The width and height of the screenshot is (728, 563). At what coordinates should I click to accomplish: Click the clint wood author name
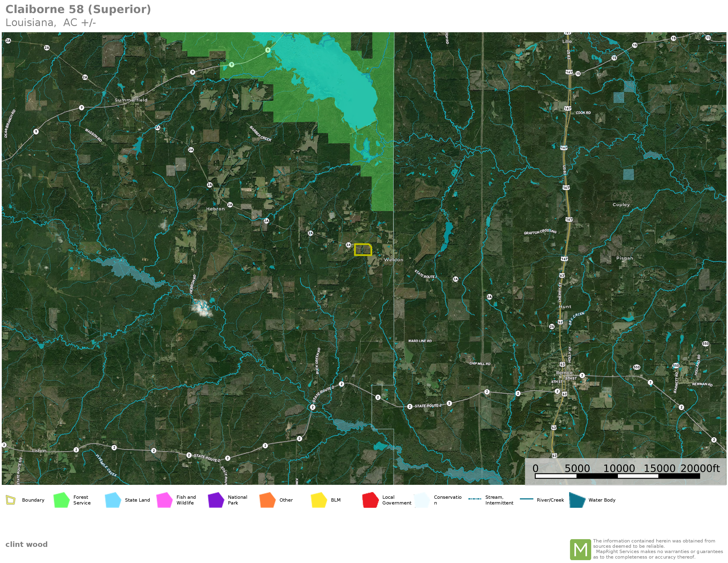tap(27, 544)
